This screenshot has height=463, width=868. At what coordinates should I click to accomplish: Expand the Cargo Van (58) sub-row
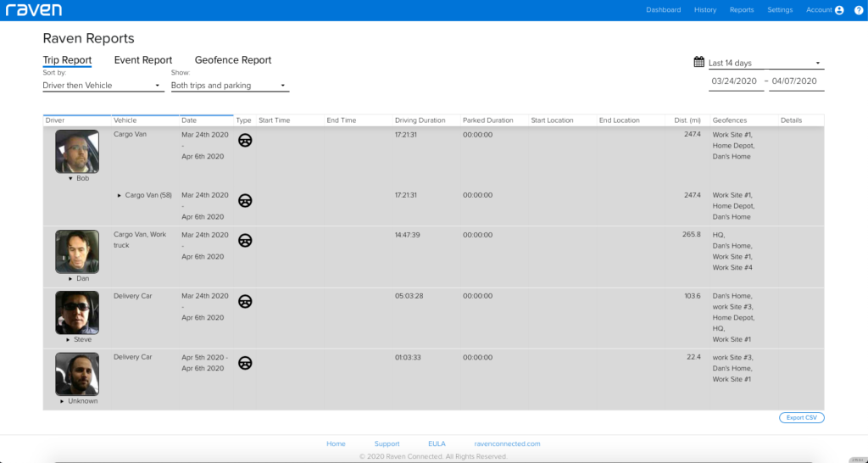click(120, 196)
